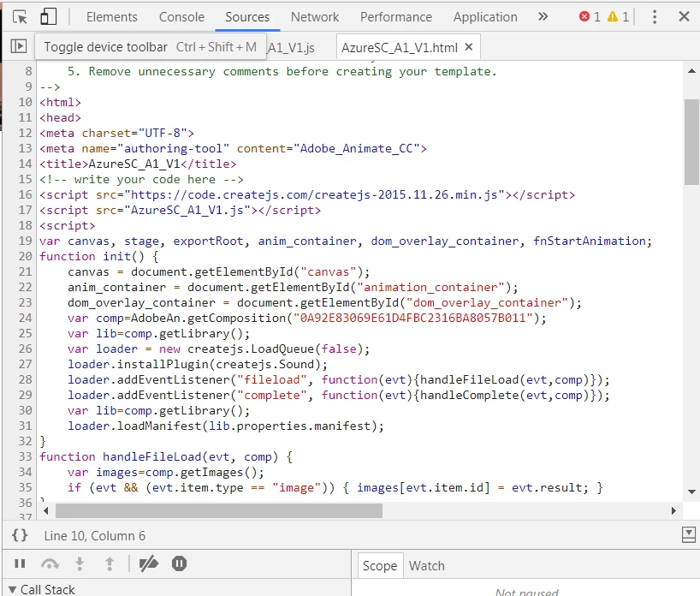Click line number 33 in the gutter

click(25, 456)
